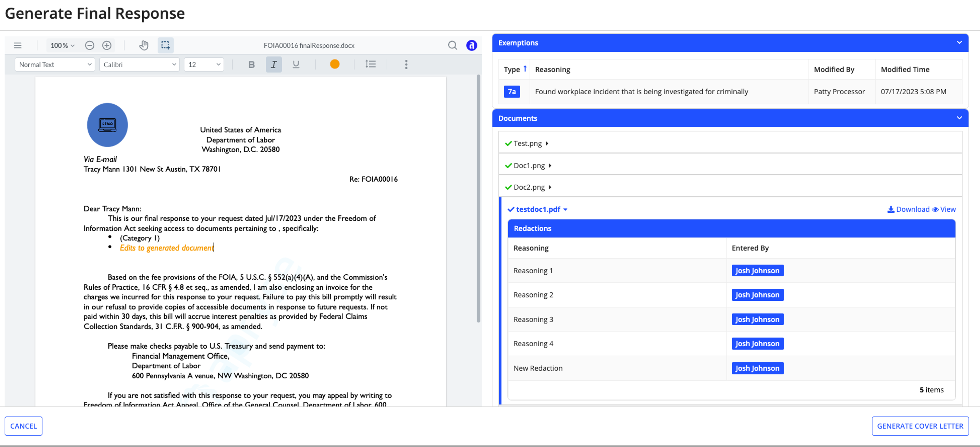Viewport: 980px width, 447px height.
Task: Click Josh Johnson tag for Reasoning 4
Action: 757,344
